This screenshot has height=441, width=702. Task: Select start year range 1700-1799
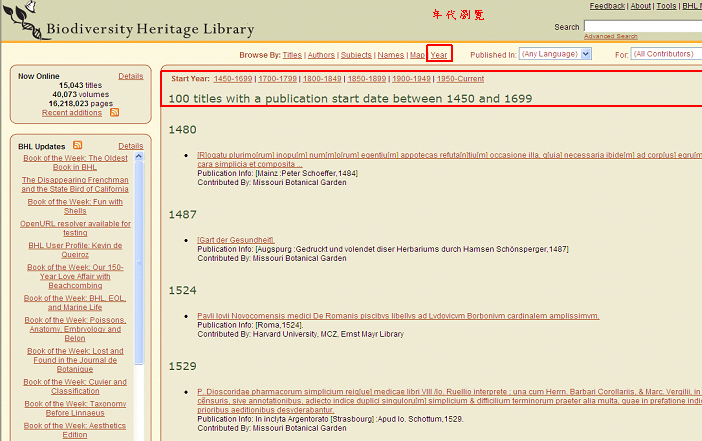[277, 79]
